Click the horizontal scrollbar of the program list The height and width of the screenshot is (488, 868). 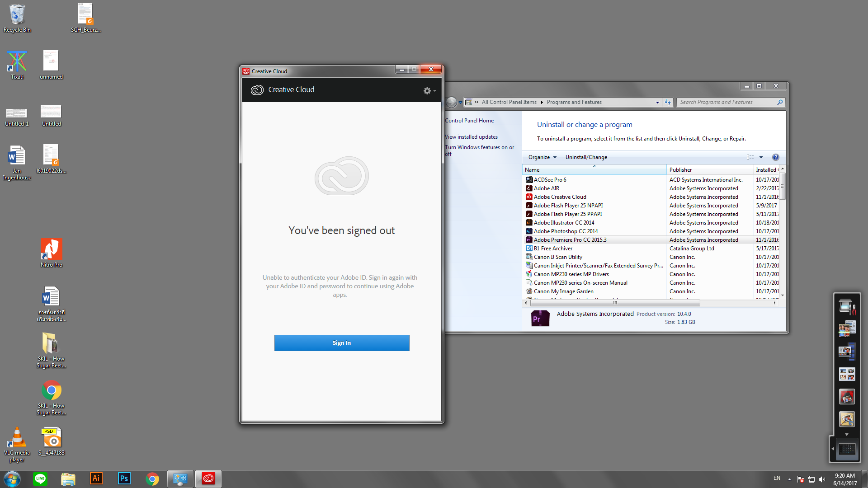pos(615,303)
